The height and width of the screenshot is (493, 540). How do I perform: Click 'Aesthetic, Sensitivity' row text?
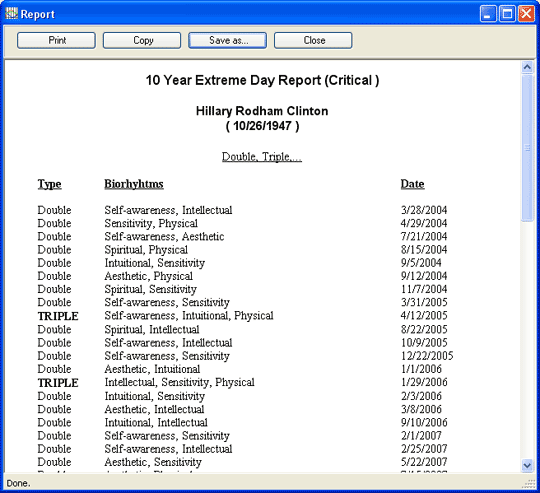(153, 462)
